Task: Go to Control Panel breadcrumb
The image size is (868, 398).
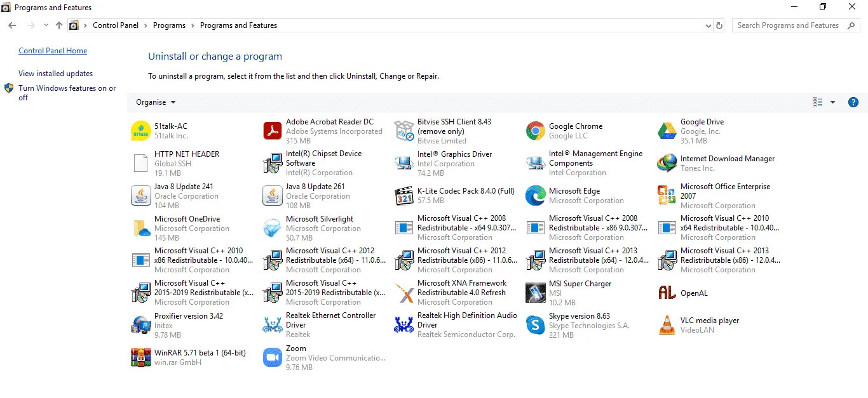Action: click(116, 25)
